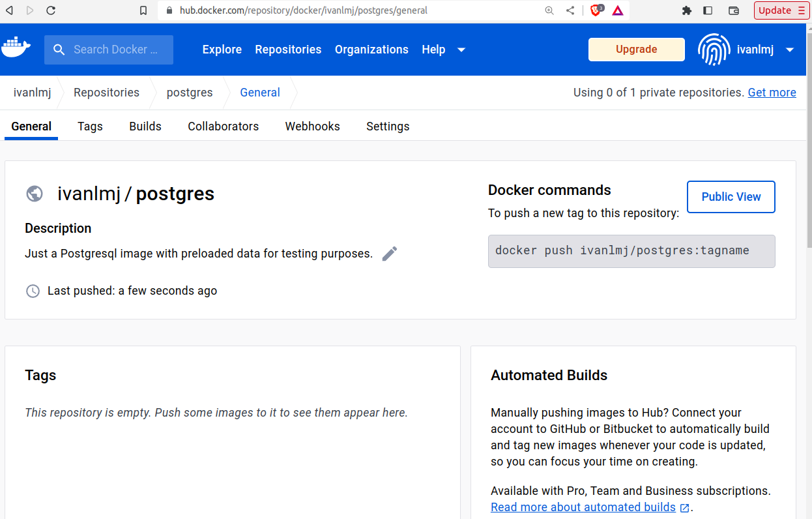Click the bookmark icon in the toolbar
Screen dimensions: 812x519
[143, 10]
